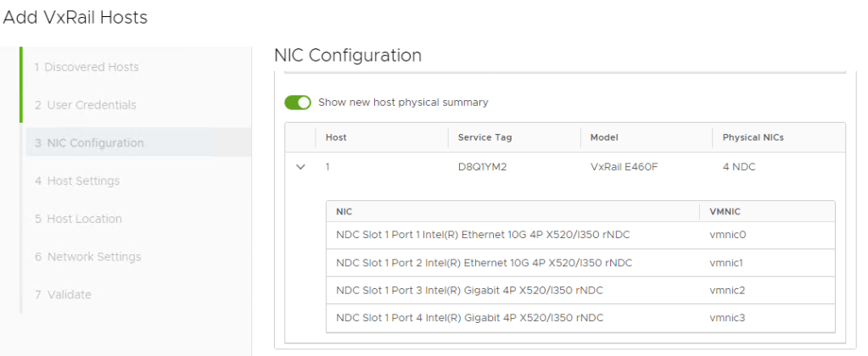This screenshot has width=868, height=356.
Task: Select the NDC Slot 1 Port 1 row
Action: click(483, 235)
